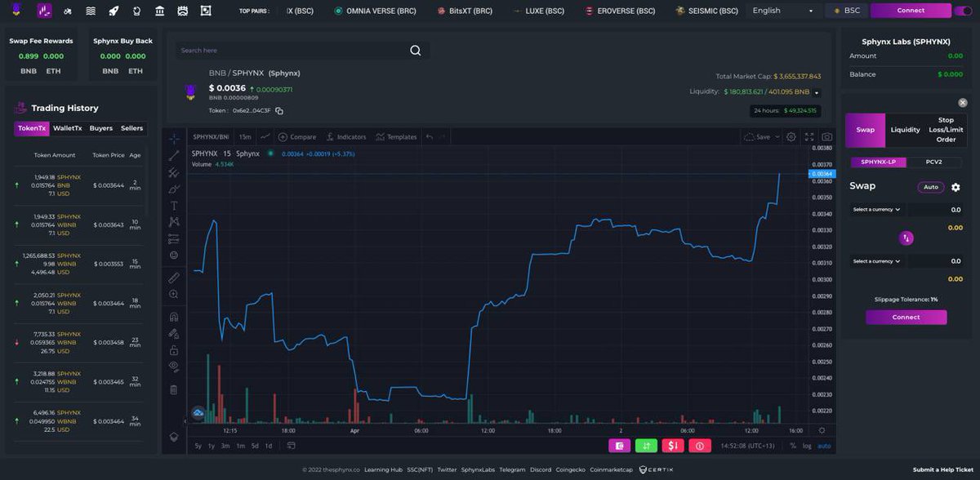Click the green up-down arrows button below chart
The height and width of the screenshot is (480, 980).
point(646,446)
